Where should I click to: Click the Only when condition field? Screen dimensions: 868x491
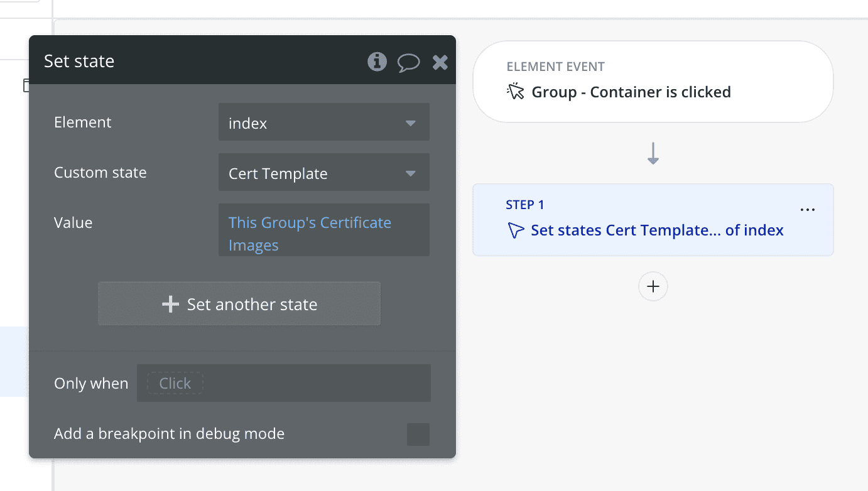[284, 383]
